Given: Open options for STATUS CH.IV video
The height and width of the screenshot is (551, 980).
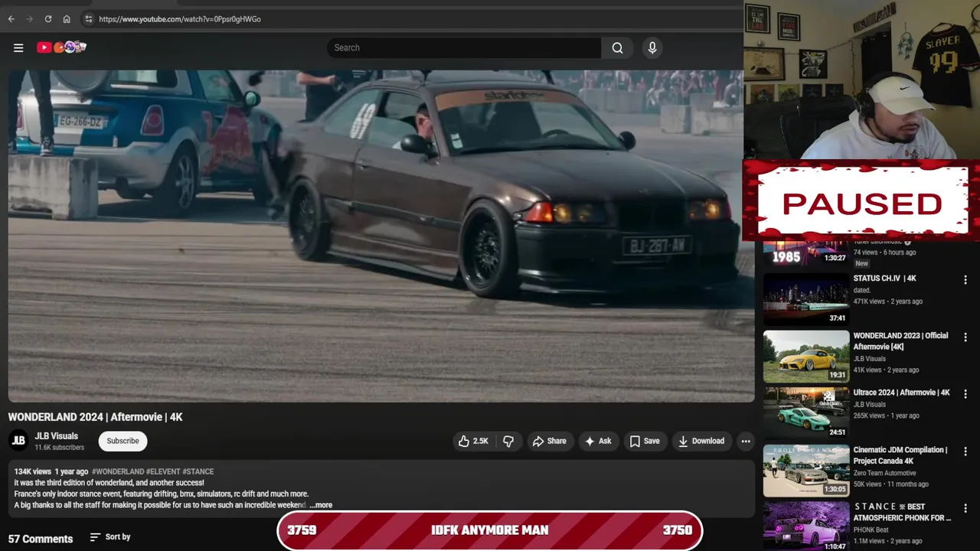Looking at the screenshot, I should (965, 280).
